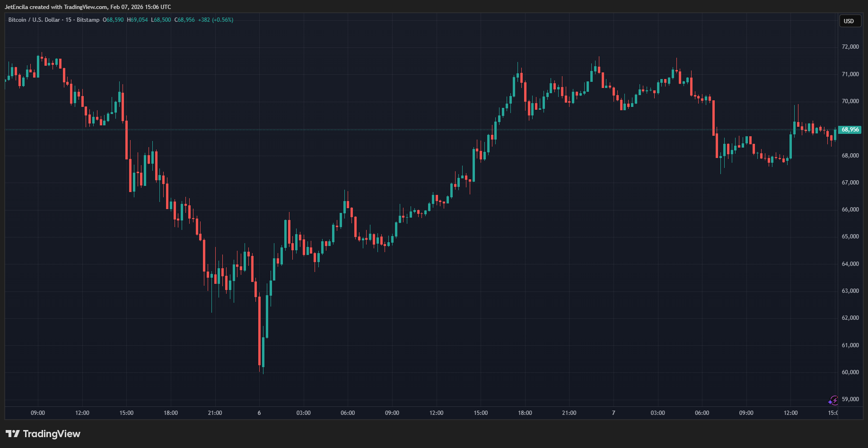Click the date marker 6 on time axis
The image size is (868, 448).
tap(259, 413)
